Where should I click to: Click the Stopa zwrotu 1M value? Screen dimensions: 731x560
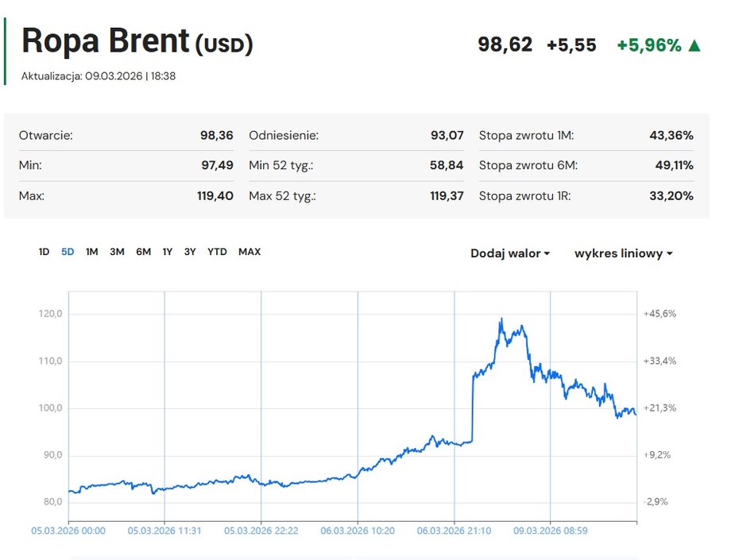point(671,136)
